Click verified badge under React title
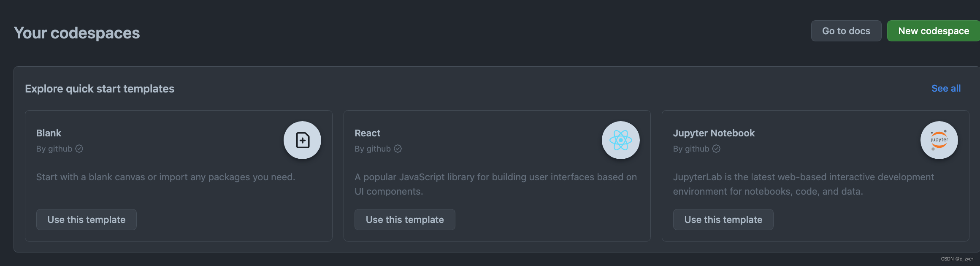Image resolution: width=980 pixels, height=266 pixels. [x=398, y=149]
